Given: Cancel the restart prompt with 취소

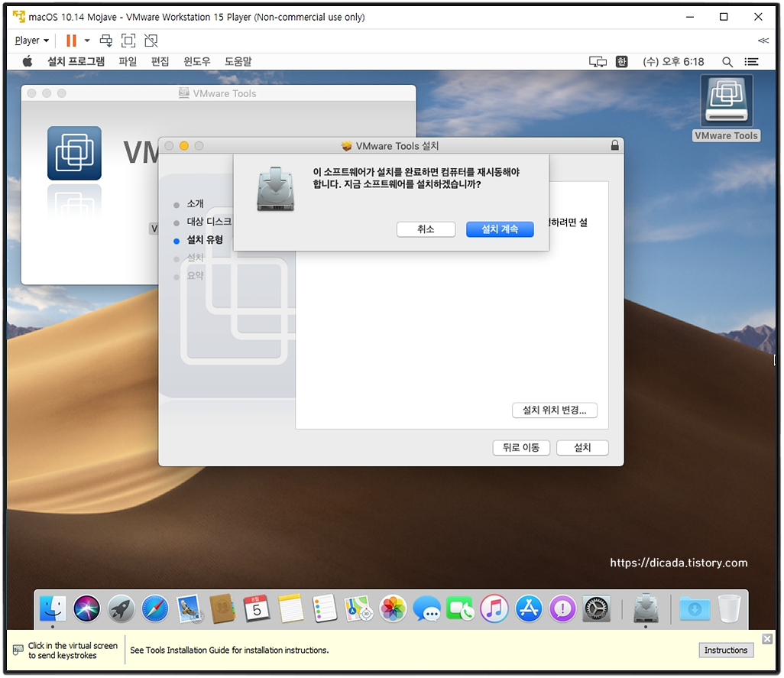Looking at the screenshot, I should (x=426, y=229).
